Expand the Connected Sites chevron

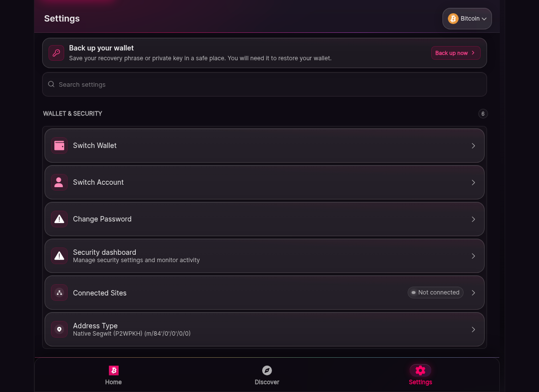click(473, 293)
